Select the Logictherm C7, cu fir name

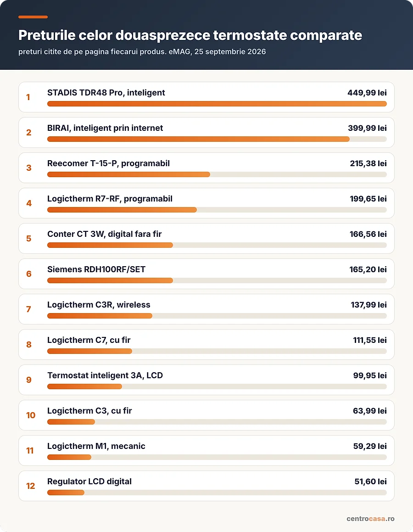[89, 340]
